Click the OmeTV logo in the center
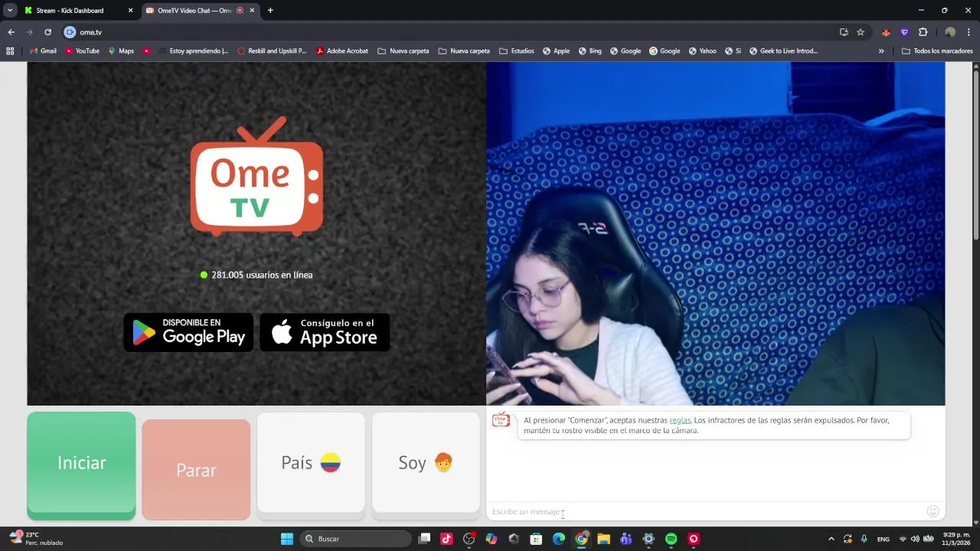980x551 pixels. coord(256,176)
